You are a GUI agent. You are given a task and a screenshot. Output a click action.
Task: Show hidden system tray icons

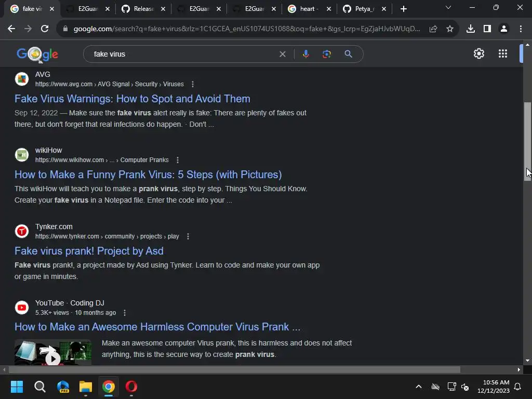pos(419,387)
